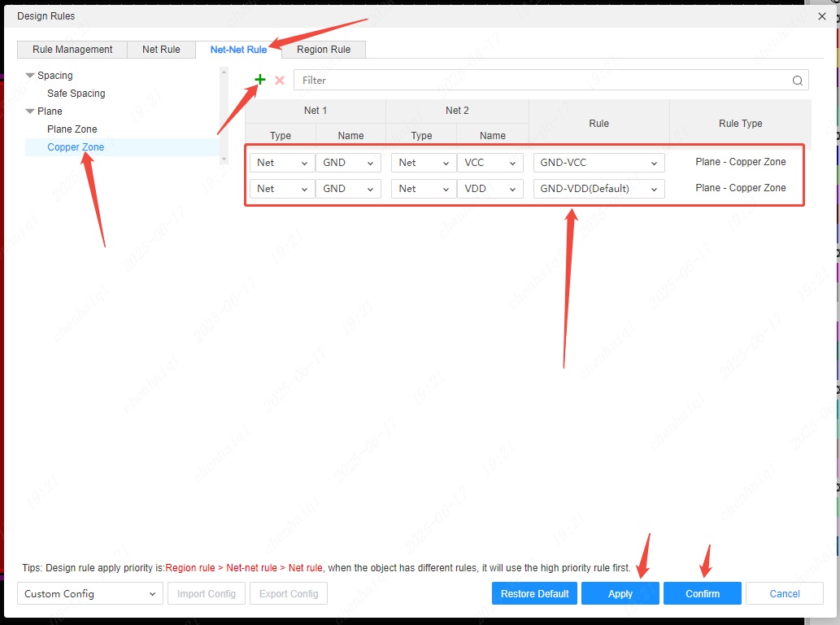This screenshot has width=840, height=625.
Task: Select Copper Zone in the tree
Action: click(76, 147)
